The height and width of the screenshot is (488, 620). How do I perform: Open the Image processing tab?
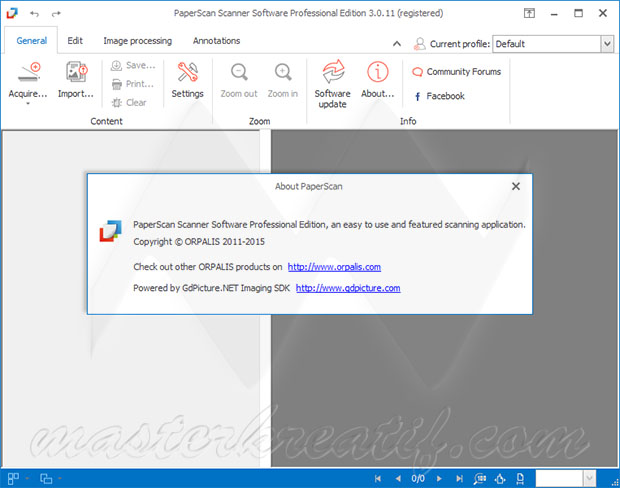pos(138,41)
